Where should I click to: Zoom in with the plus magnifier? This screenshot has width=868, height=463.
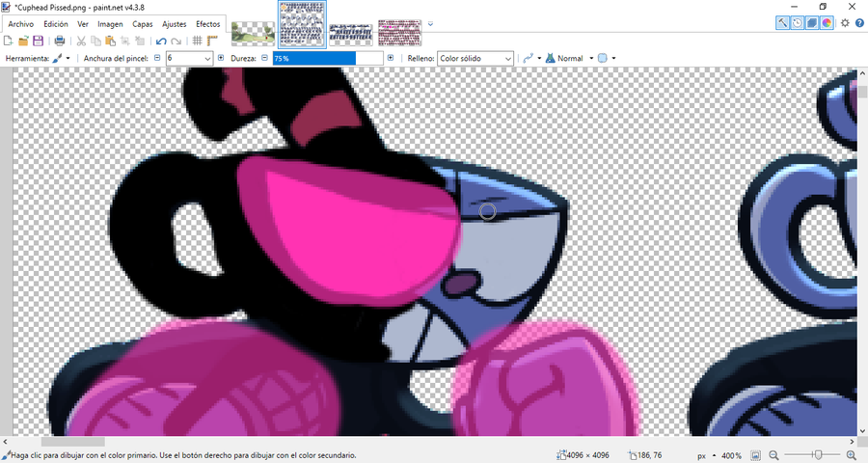(x=852, y=455)
